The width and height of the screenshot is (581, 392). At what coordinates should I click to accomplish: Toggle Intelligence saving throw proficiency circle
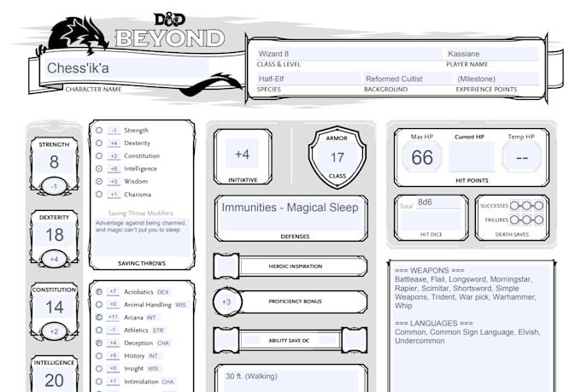click(x=99, y=168)
